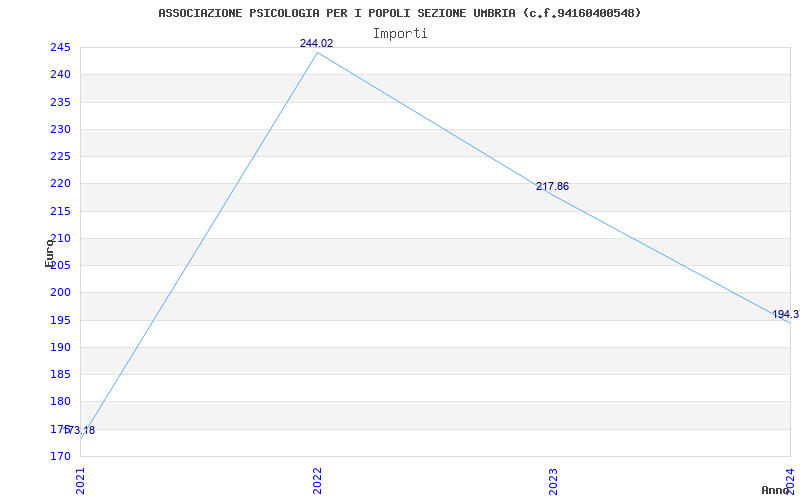This screenshot has width=800, height=500.
Task: Click the Euro y-axis title
Action: 49,253
